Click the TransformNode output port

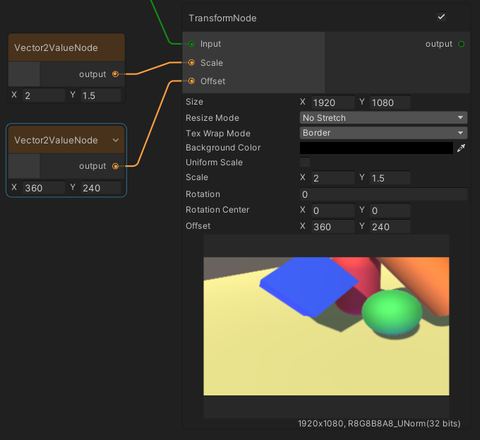(461, 44)
